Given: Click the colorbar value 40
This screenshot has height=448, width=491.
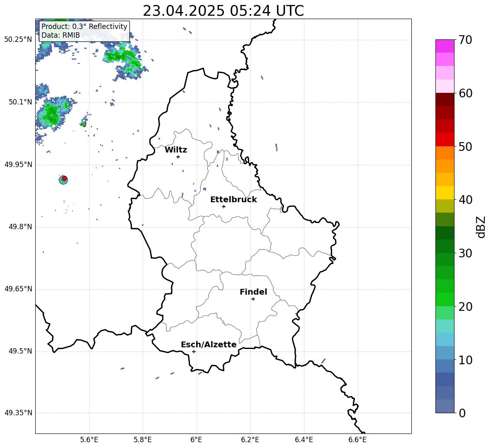Looking at the screenshot, I should (465, 200).
